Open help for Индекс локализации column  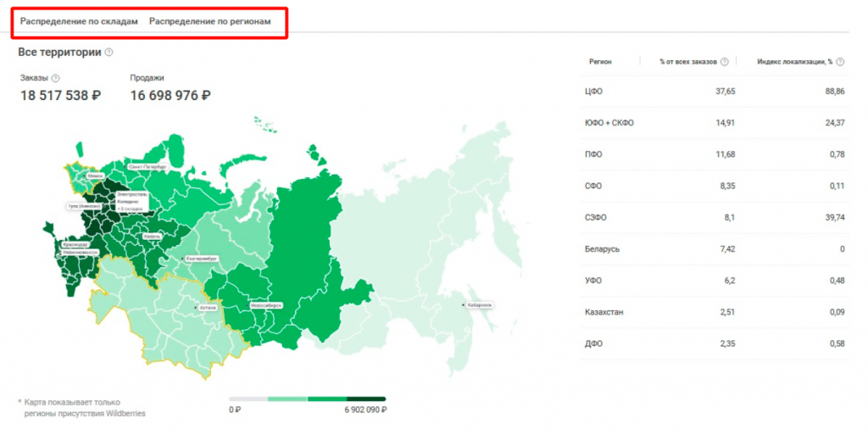842,61
